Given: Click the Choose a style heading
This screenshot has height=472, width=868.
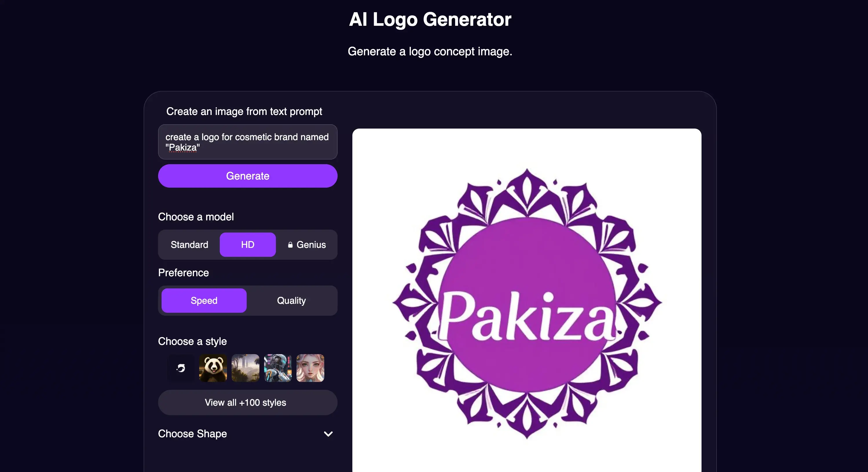Looking at the screenshot, I should pyautogui.click(x=193, y=341).
